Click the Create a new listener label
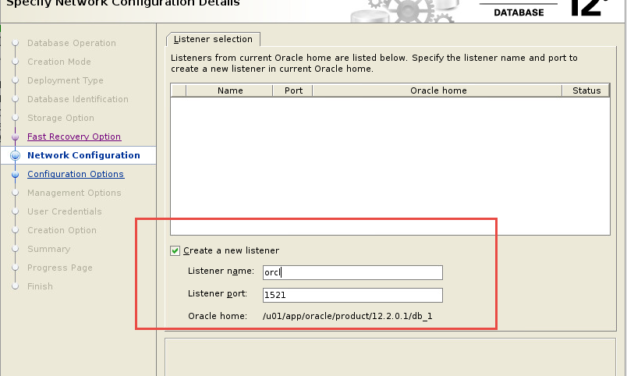This screenshot has width=627, height=376. pos(231,251)
